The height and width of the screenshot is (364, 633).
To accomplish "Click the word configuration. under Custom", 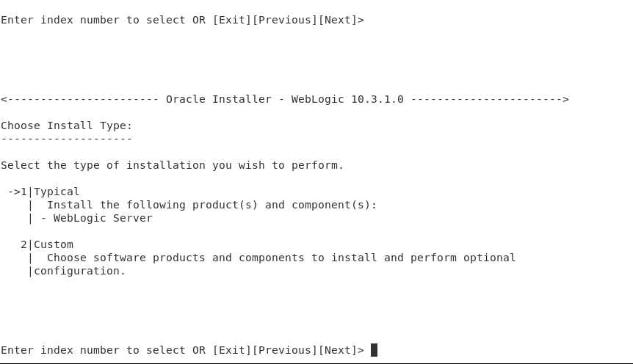I will (x=80, y=272).
